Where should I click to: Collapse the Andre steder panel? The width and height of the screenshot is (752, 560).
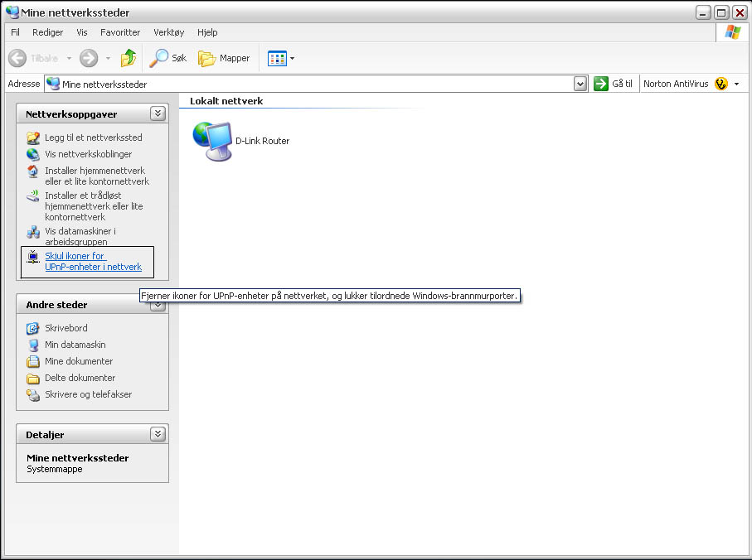(x=158, y=305)
